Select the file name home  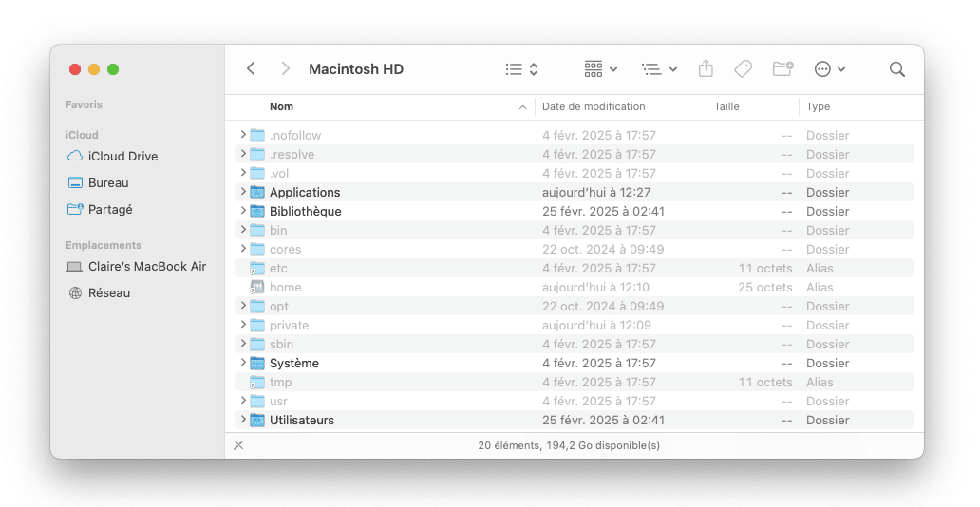[x=286, y=287]
